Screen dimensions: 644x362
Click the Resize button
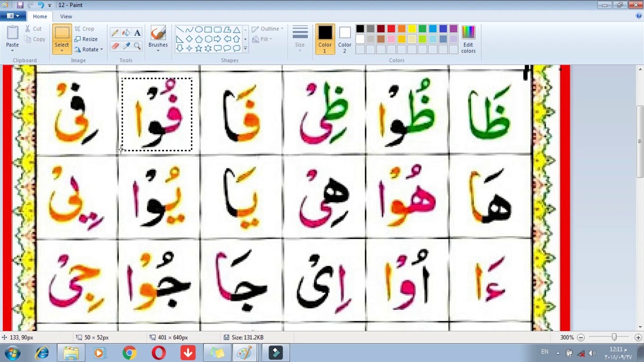86,39
